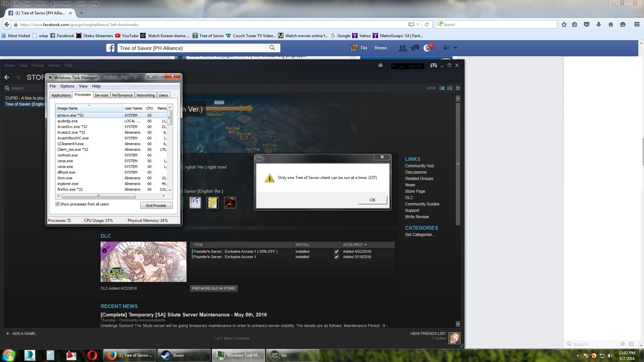
Task: Toggle Show processes from all users
Action: [x=57, y=204]
